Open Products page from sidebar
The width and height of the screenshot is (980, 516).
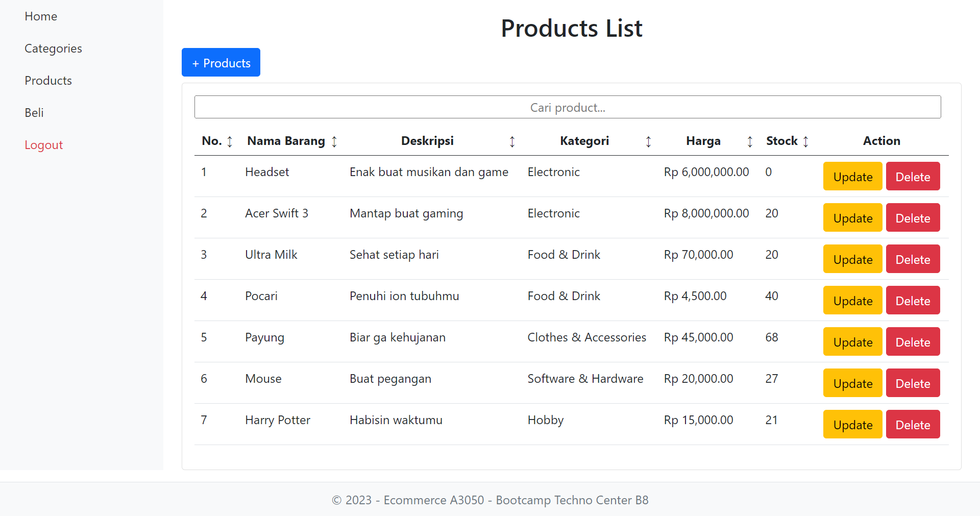(x=48, y=81)
